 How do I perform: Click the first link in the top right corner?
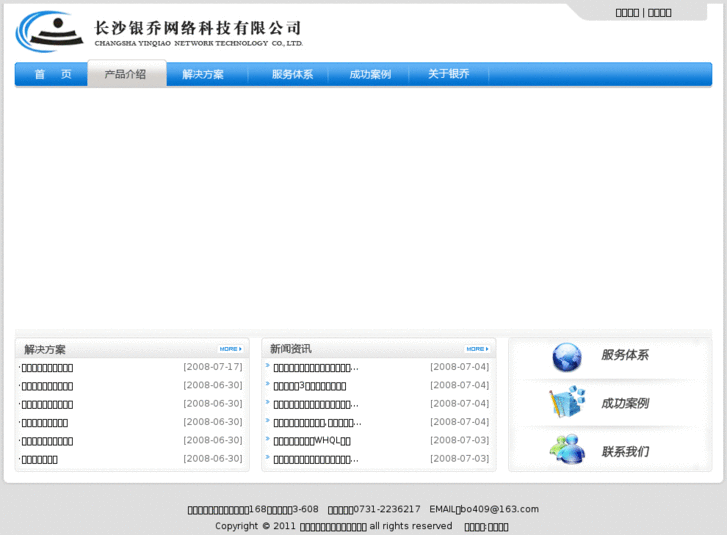coord(627,13)
